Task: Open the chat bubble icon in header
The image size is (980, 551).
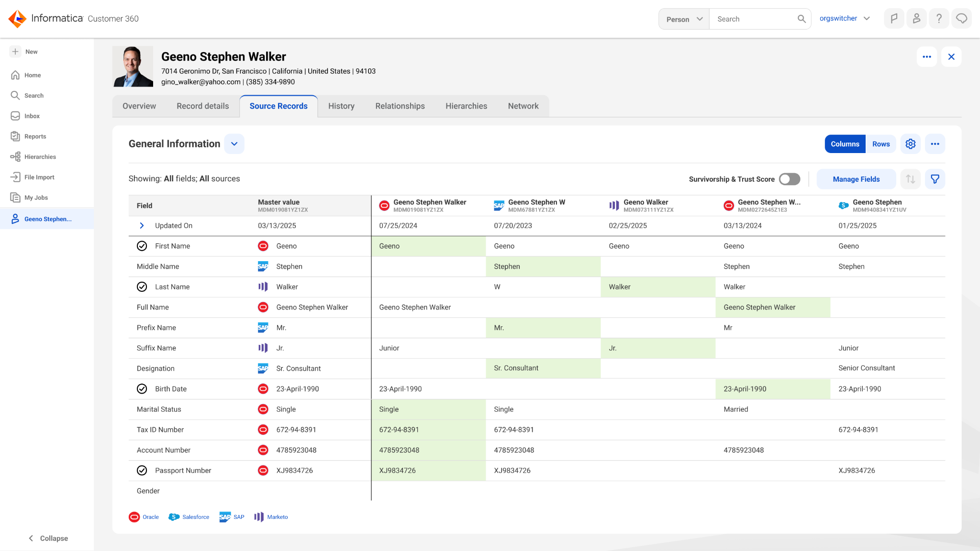Action: 961,19
